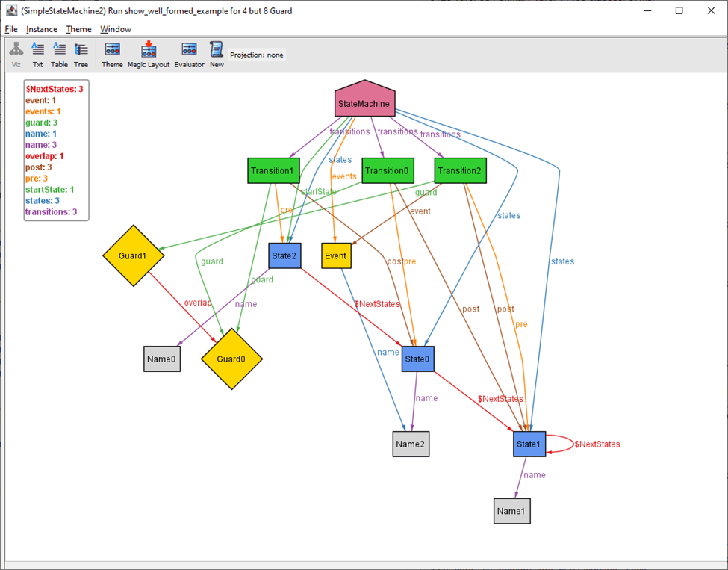Select the yellow Event node
728x570 pixels.
336,255
